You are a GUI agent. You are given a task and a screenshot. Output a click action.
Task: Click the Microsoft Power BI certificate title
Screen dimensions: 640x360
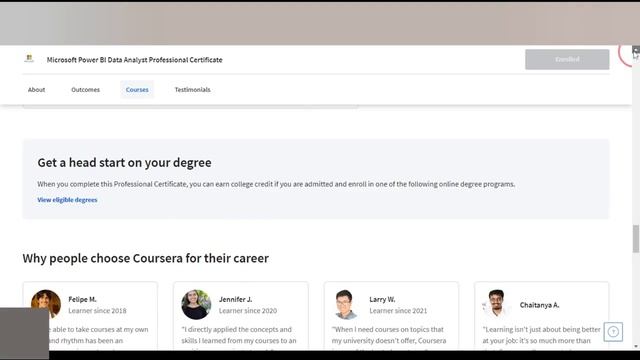[x=135, y=60]
